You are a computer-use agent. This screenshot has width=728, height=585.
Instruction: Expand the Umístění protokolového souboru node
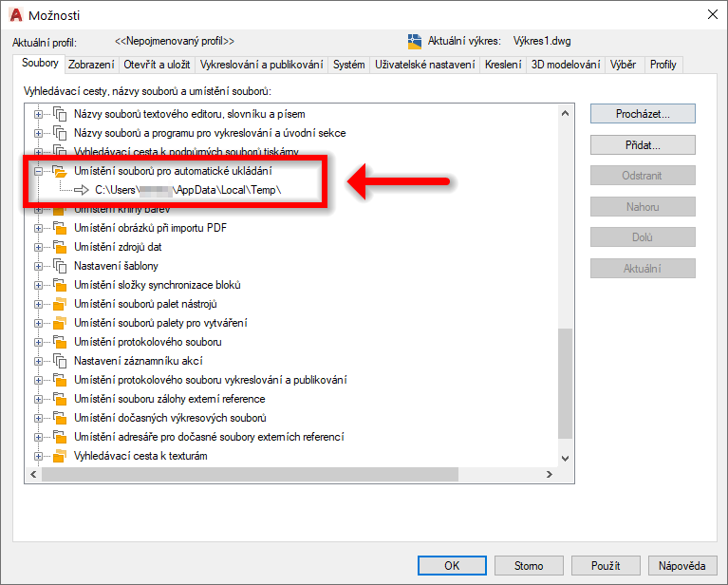[39, 342]
